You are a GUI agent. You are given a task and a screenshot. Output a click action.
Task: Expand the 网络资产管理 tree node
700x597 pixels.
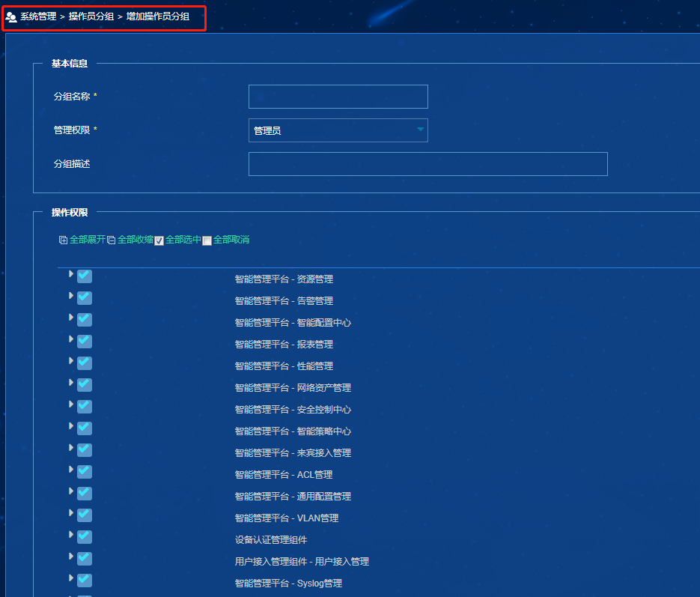coord(71,382)
